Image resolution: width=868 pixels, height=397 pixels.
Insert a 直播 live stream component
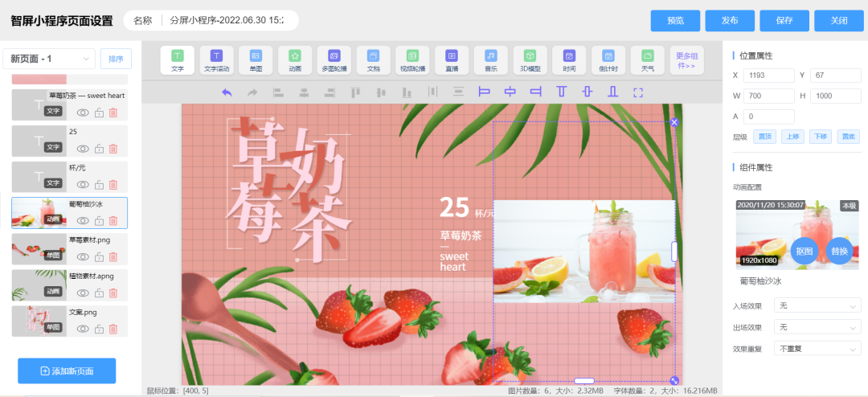(452, 60)
